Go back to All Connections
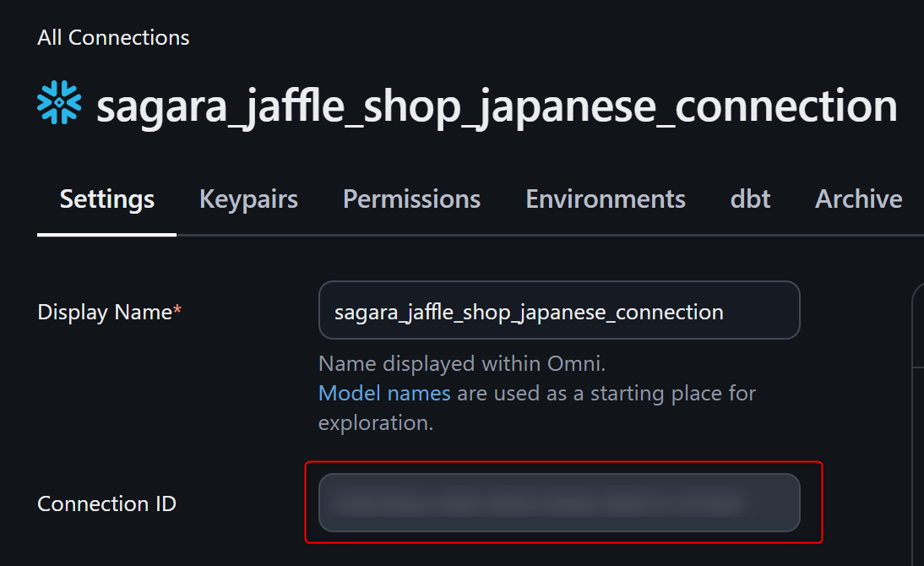 113,38
